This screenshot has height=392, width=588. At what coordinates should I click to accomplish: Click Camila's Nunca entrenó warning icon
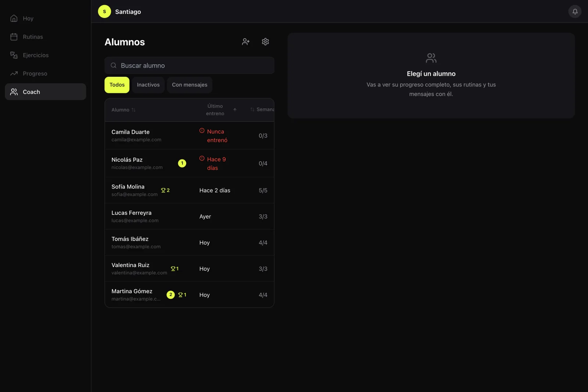pyautogui.click(x=202, y=131)
